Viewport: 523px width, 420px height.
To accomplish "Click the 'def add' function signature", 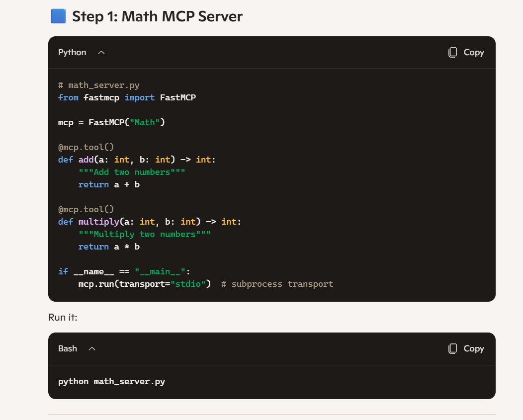I will pos(137,160).
